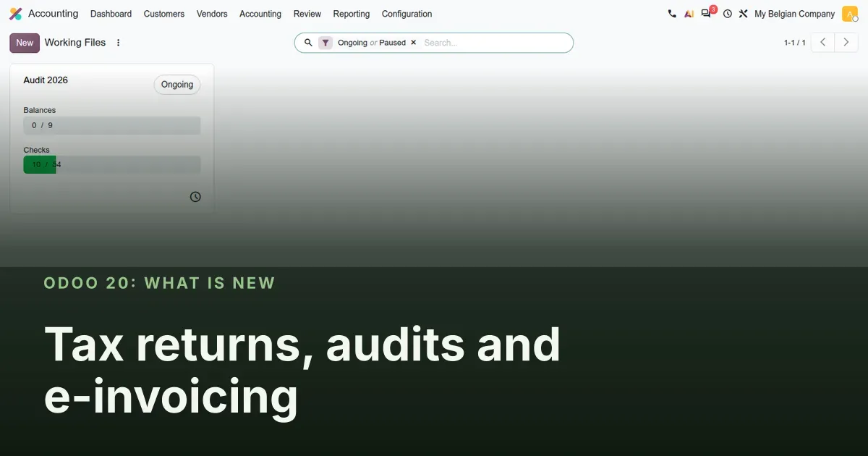Open the AI assistant icon
Screen dimensions: 868x456
[689, 14]
